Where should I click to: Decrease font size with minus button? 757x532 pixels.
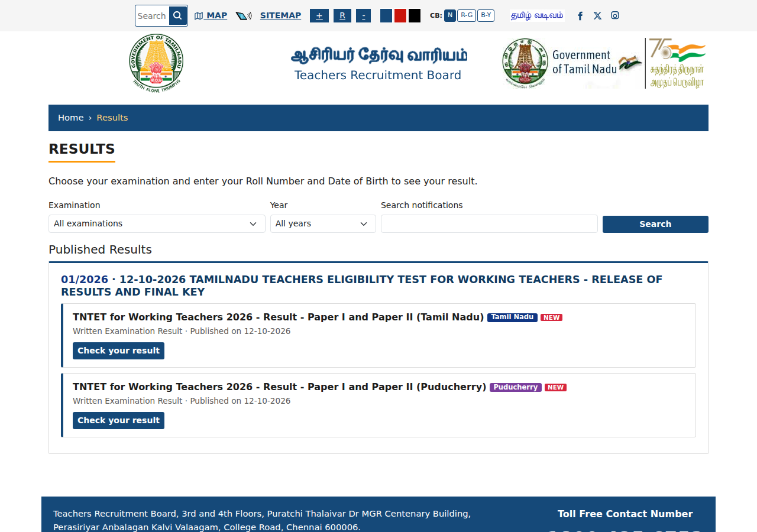pyautogui.click(x=363, y=16)
